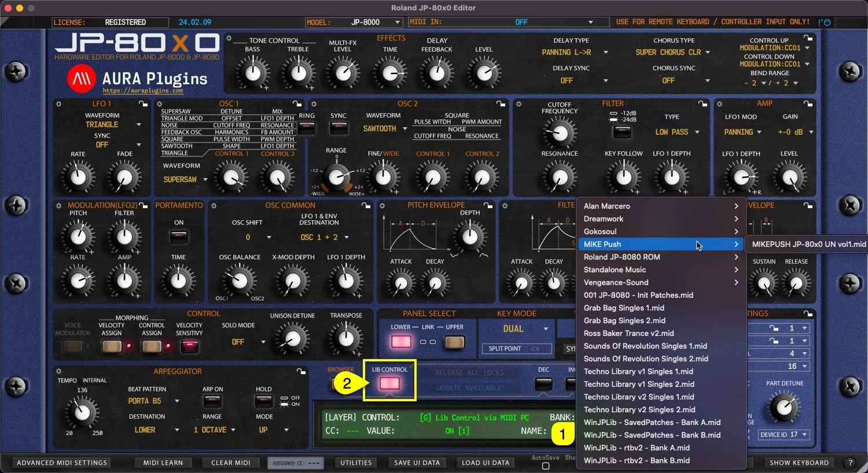This screenshot has width=868, height=473.
Task: Turn Portamento ON switch
Action: (179, 236)
